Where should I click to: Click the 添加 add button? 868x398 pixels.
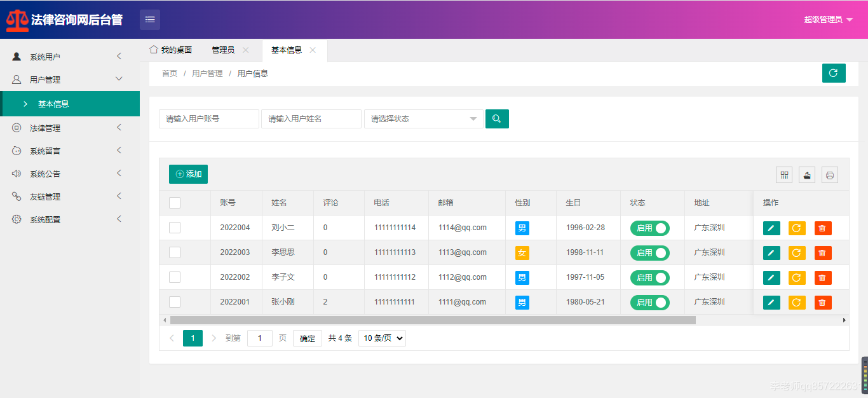point(188,174)
